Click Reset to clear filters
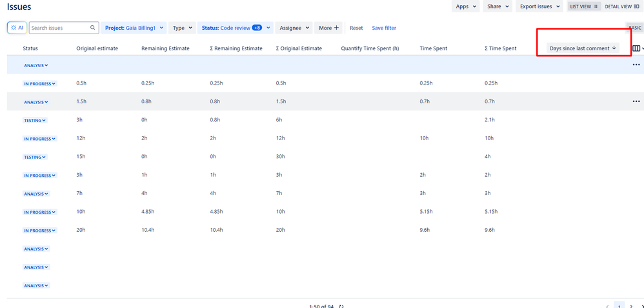This screenshot has width=644, height=308. coord(356,28)
